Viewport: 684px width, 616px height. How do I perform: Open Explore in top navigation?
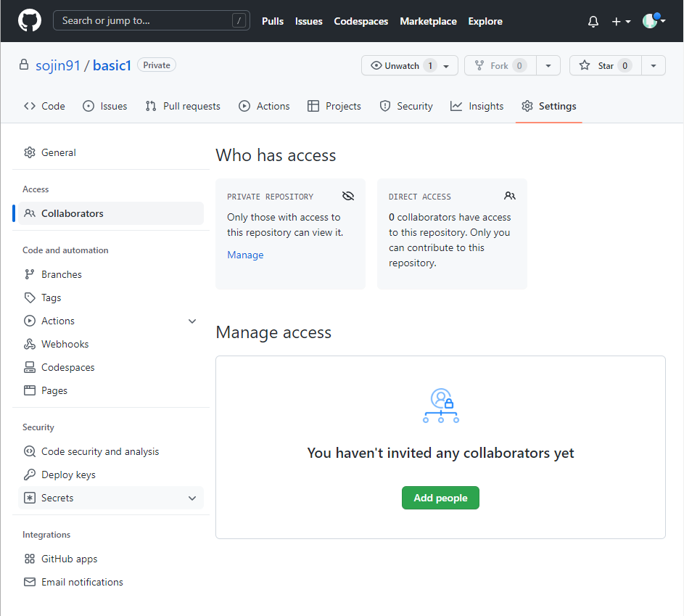(485, 21)
